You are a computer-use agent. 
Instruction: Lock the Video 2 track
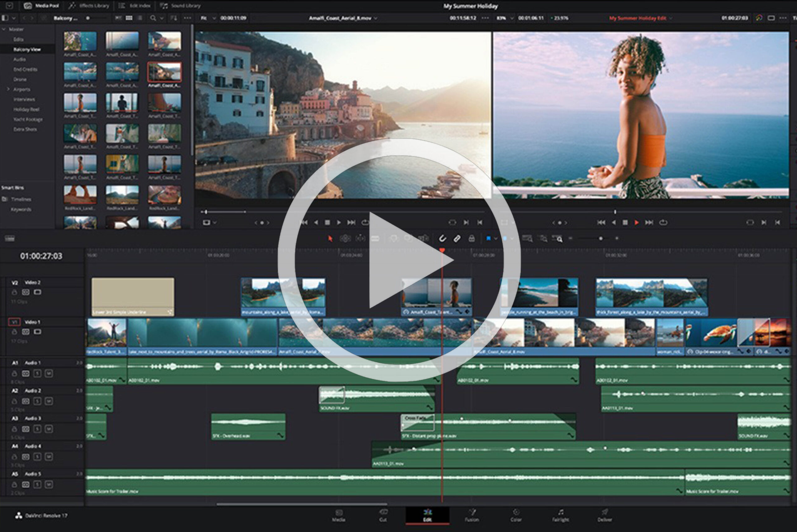tap(15, 292)
